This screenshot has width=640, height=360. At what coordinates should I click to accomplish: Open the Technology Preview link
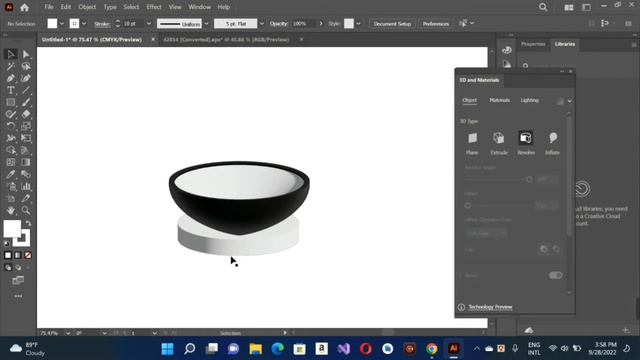(490, 307)
